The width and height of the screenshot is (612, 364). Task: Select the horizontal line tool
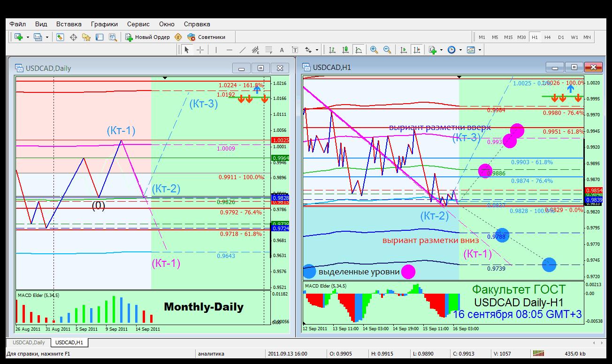pos(229,50)
